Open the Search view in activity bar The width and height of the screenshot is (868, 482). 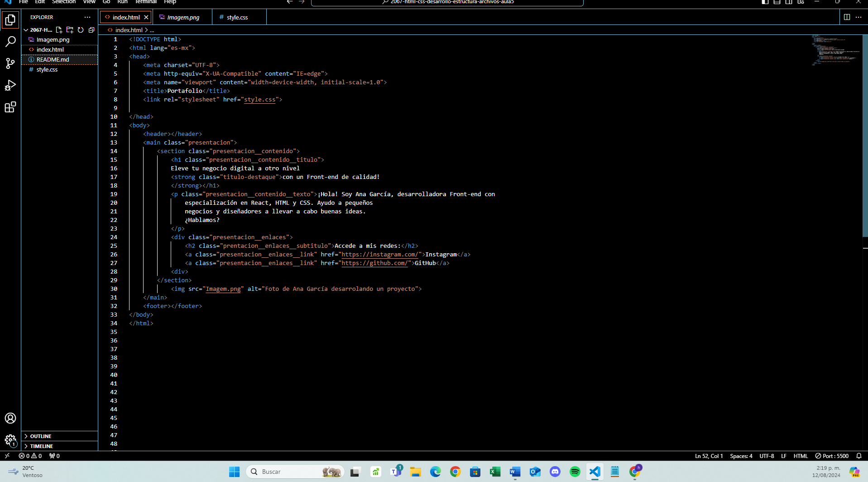(10, 42)
